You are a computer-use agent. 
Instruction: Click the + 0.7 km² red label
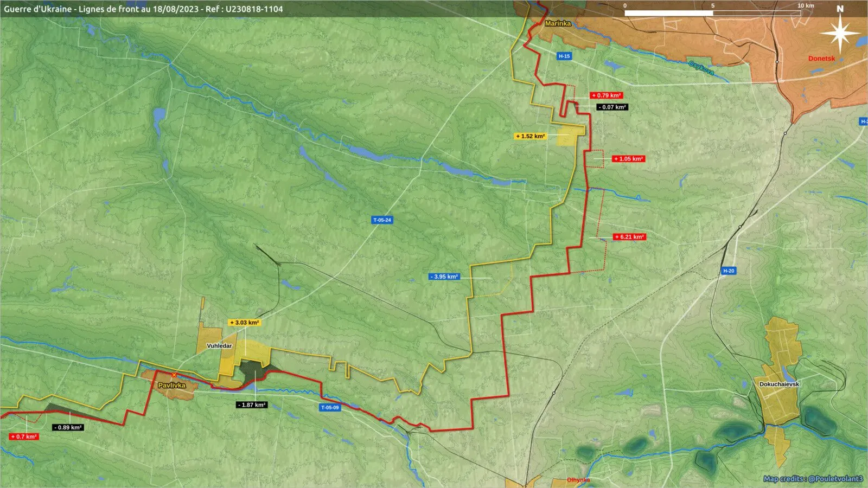pos(24,437)
